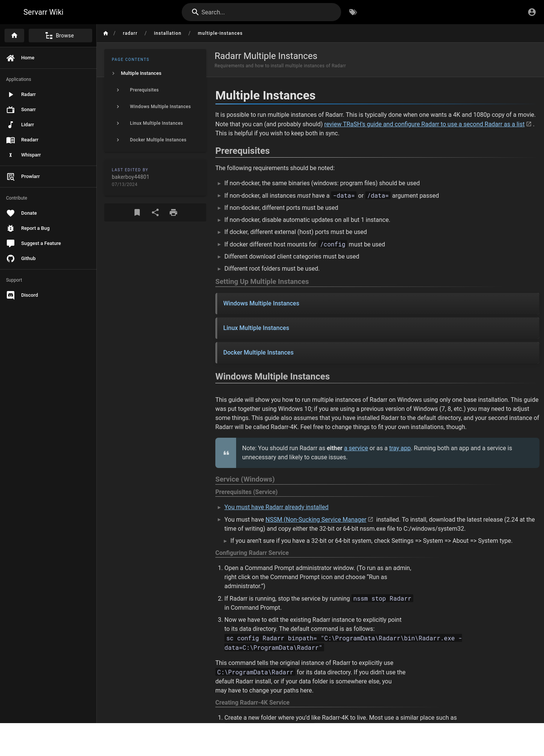Click 'Setting Up Multiple Instances' heading
544x756 pixels.
[262, 282]
